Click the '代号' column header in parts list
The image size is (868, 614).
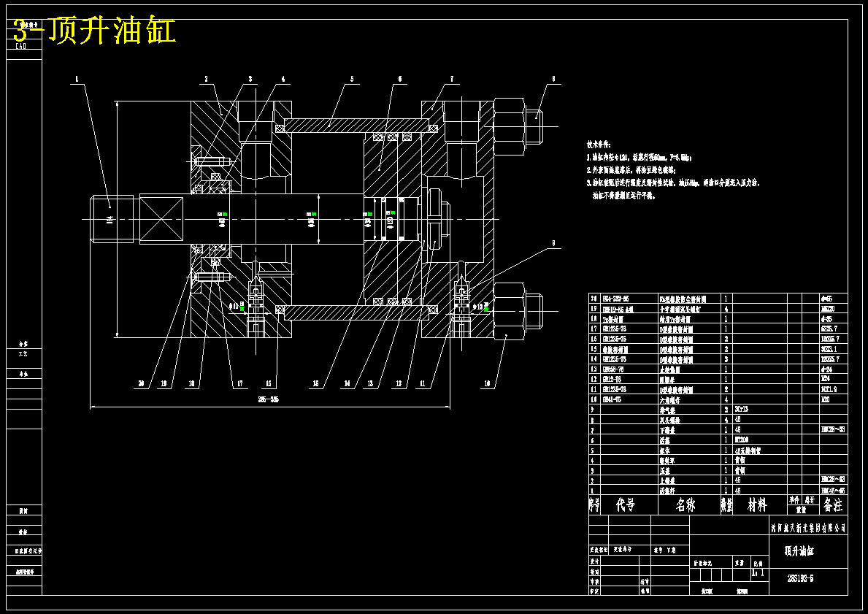[626, 505]
